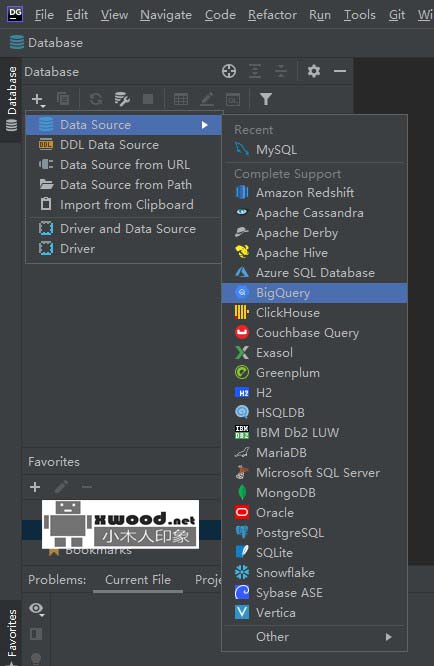The height and width of the screenshot is (666, 434).
Task: Choose Microsoft SQL Server data source
Action: coord(314,472)
